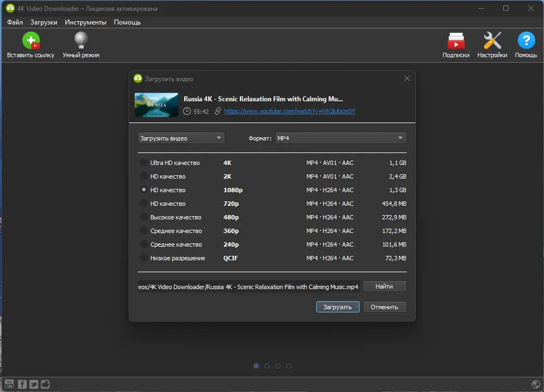Viewport: 544px width, 392px height.
Task: Open Subscriptions (Подписки) icon
Action: [x=456, y=40]
